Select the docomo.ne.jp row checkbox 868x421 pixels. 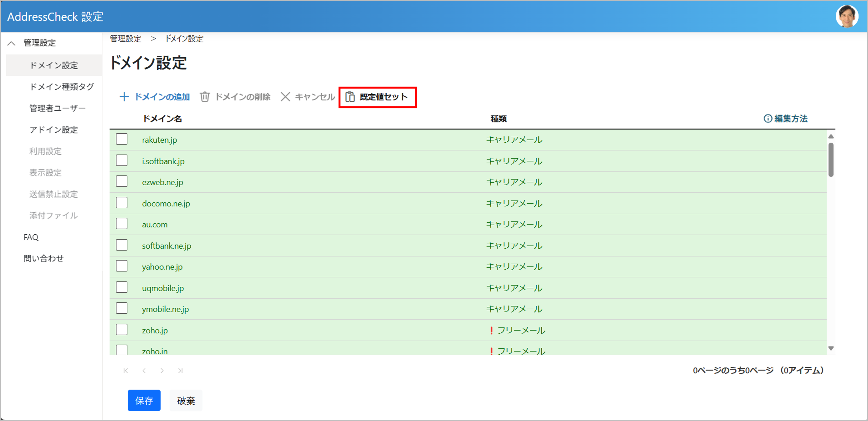[x=122, y=203]
